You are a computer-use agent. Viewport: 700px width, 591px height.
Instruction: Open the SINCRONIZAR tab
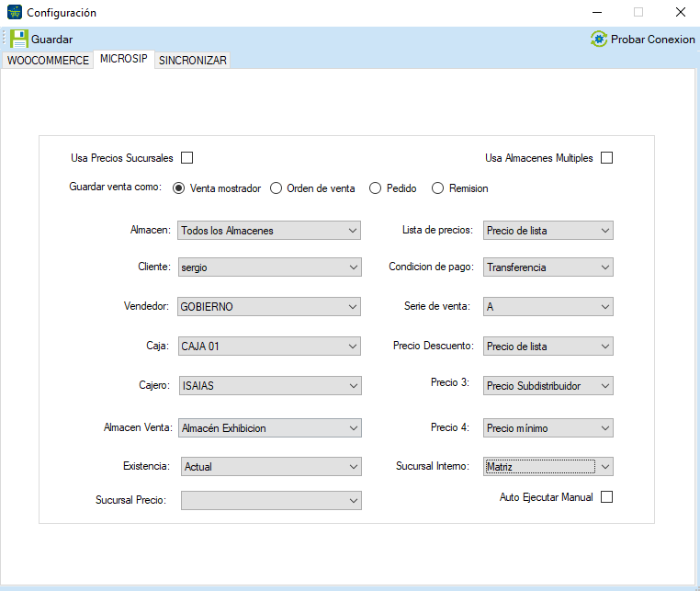coord(192,61)
